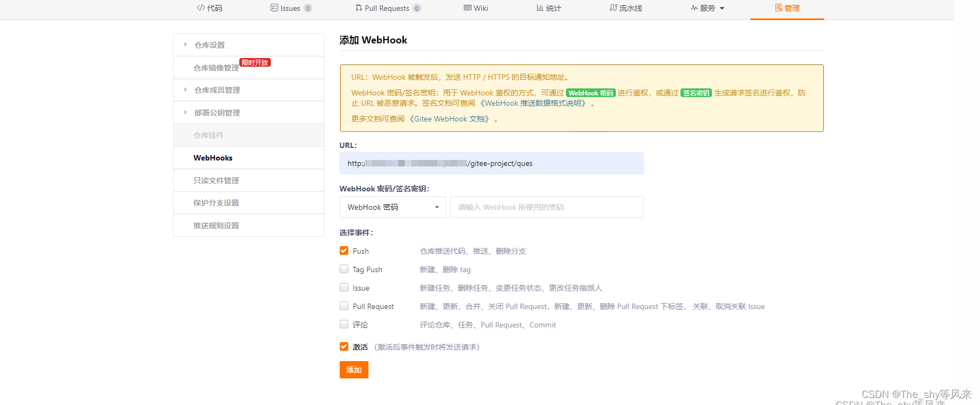Check the 评论 event checkbox
Image resolution: width=980 pixels, height=405 pixels.
344,324
